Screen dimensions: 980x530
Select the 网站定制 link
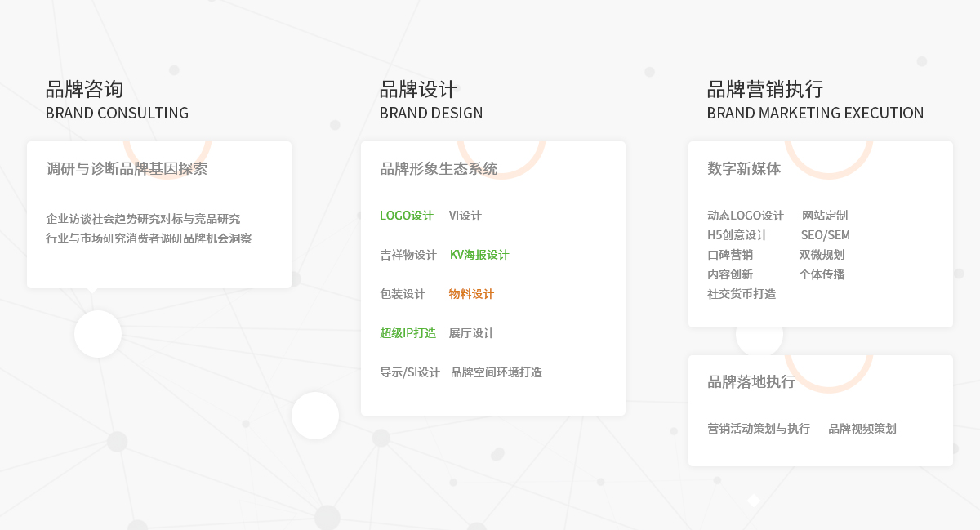[825, 216]
